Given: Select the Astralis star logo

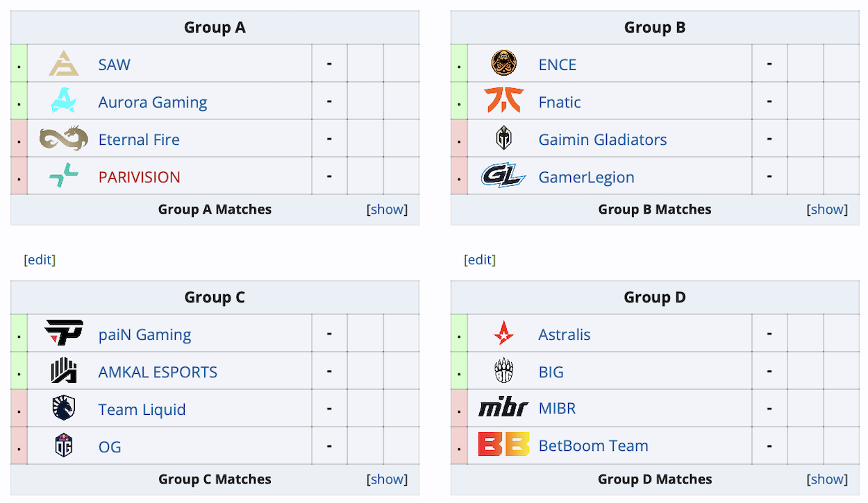Looking at the screenshot, I should tap(503, 334).
